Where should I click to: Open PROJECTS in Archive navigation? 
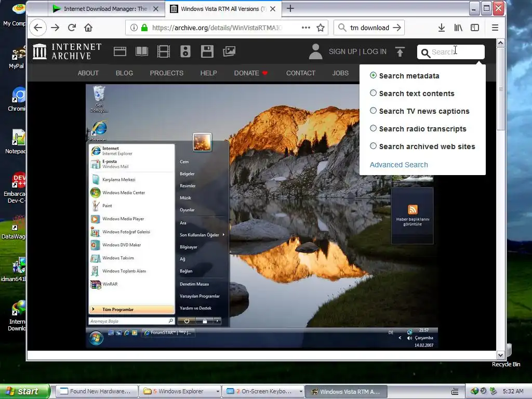point(167,73)
